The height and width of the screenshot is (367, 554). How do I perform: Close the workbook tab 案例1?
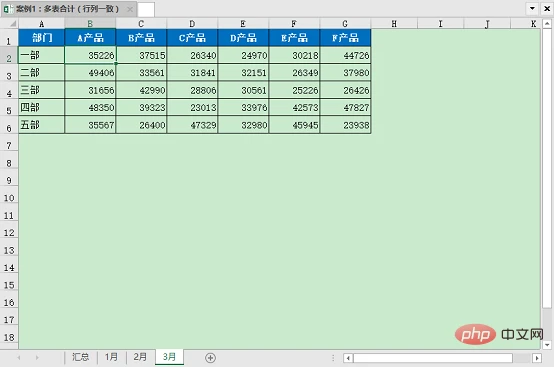130,9
